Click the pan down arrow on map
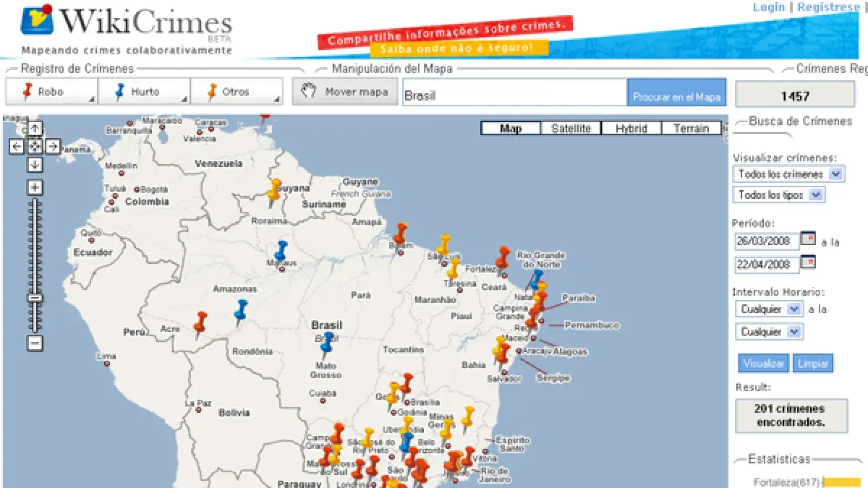Viewport: 868px width, 488px height. pyautogui.click(x=35, y=165)
